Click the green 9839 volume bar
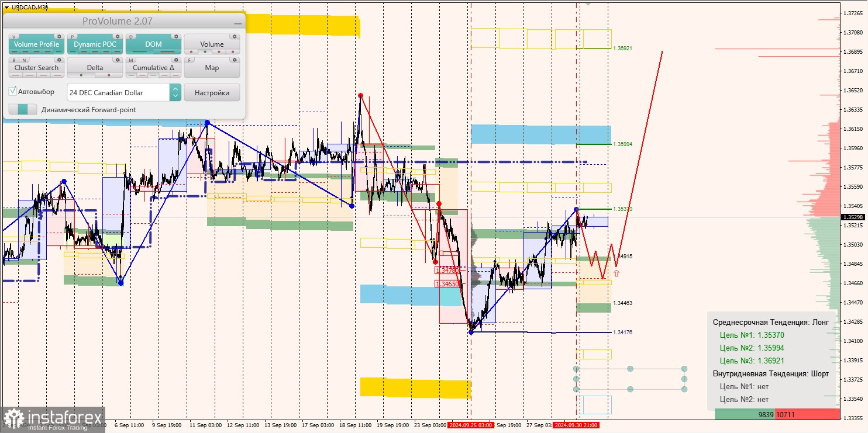 [x=745, y=414]
